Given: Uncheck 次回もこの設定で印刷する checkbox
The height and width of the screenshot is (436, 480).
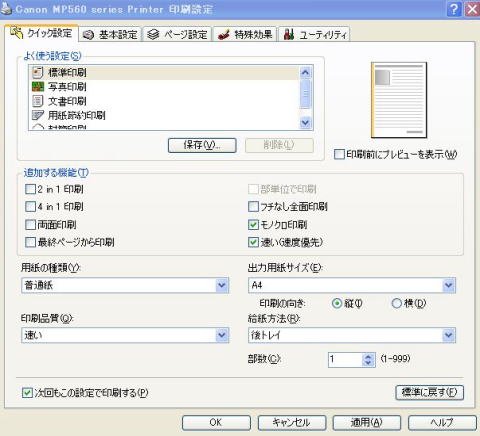Looking at the screenshot, I should click(x=27, y=393).
